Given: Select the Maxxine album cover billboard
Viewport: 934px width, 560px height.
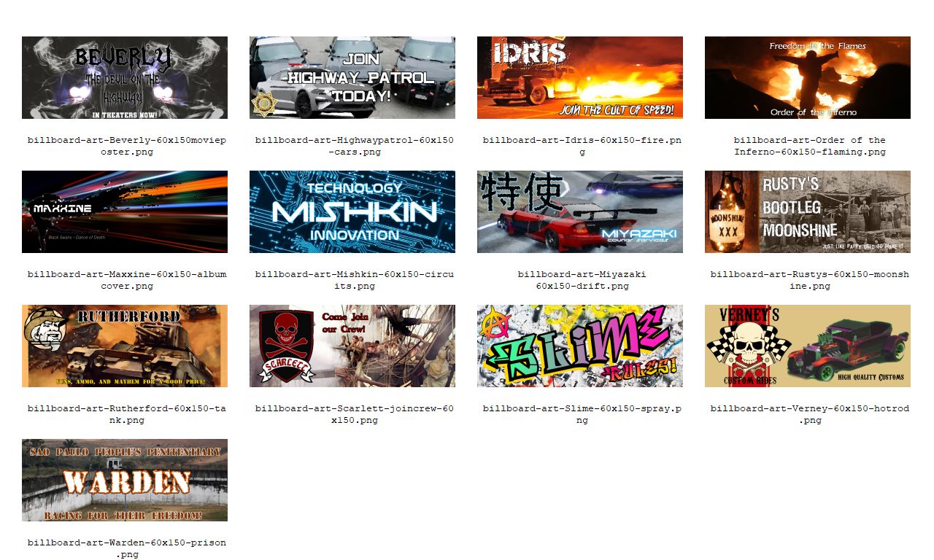Looking at the screenshot, I should pyautogui.click(x=124, y=211).
